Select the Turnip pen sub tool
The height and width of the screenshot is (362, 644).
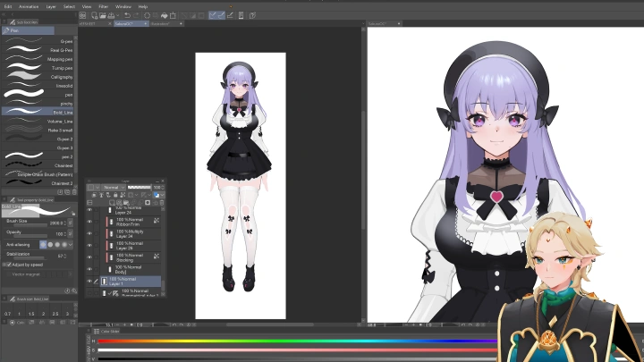[38, 68]
